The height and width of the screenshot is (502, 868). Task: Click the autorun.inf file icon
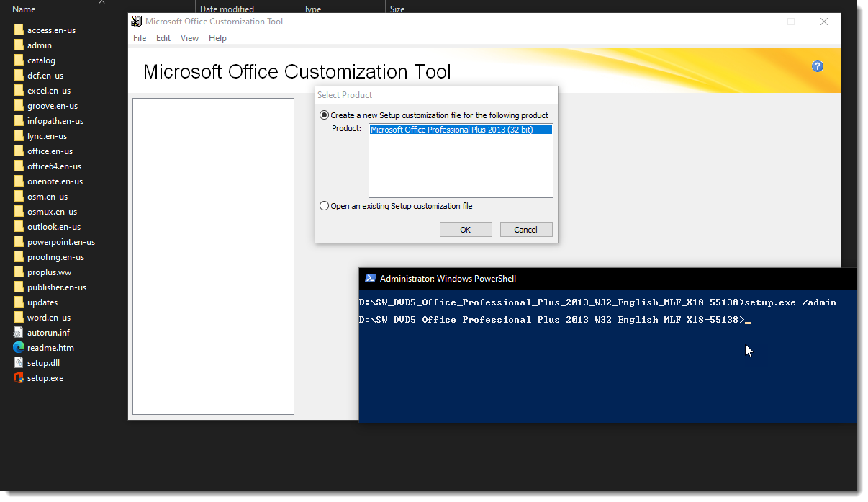pyautogui.click(x=19, y=333)
